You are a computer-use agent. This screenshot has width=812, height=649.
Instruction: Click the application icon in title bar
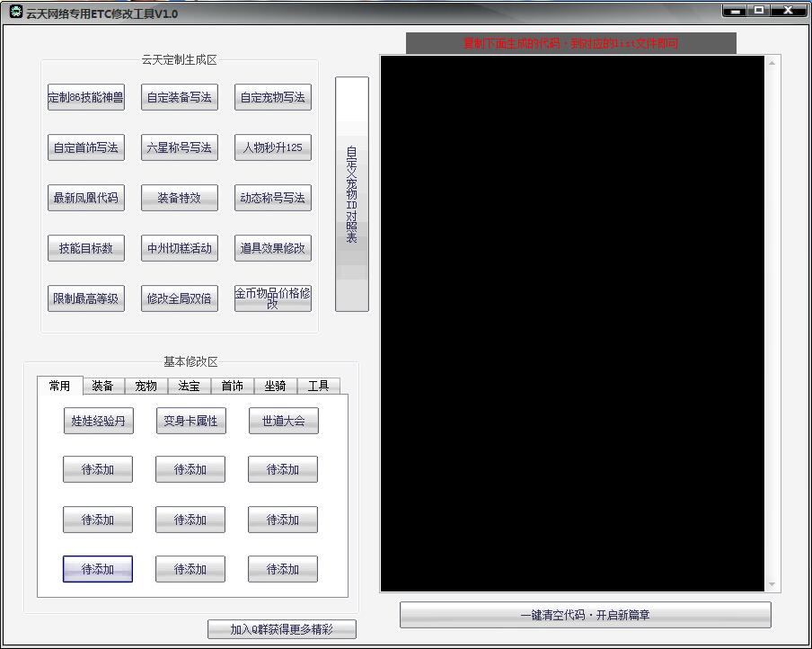tap(16, 11)
